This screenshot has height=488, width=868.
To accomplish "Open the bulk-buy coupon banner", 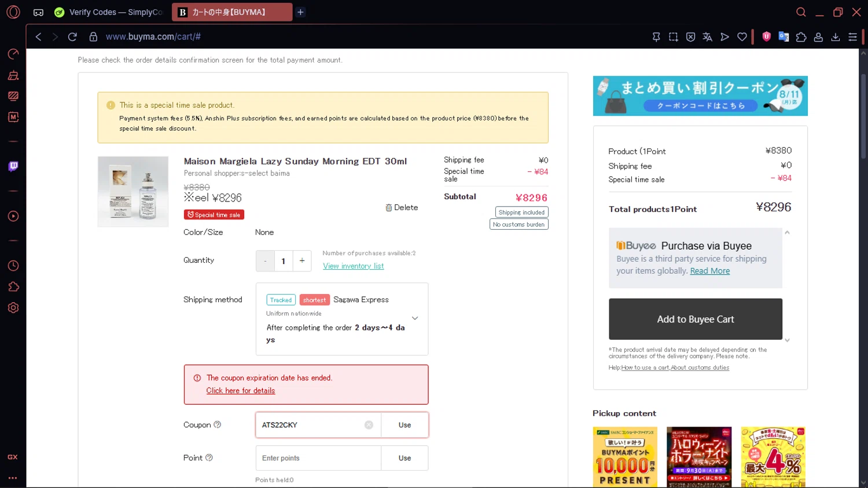I will point(700,96).
